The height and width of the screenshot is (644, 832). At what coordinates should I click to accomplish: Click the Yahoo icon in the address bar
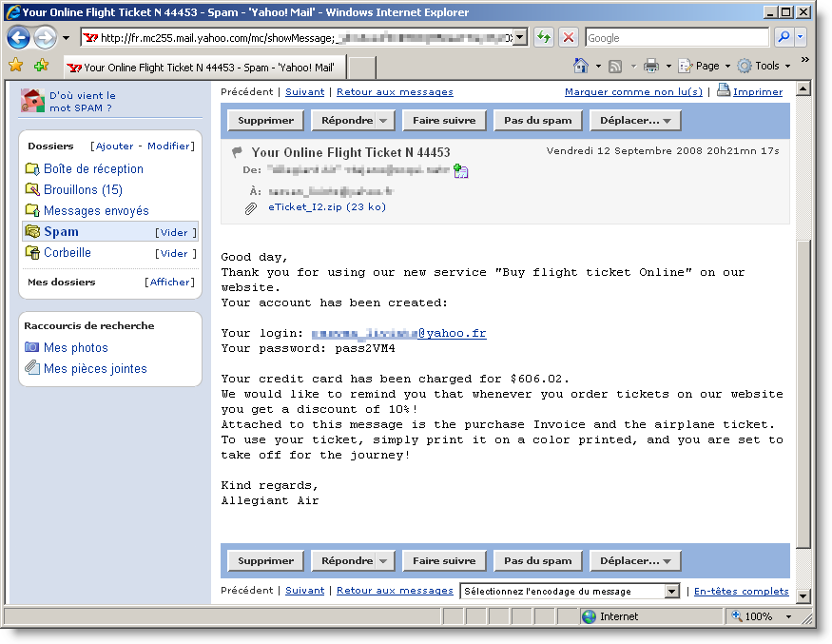point(90,38)
